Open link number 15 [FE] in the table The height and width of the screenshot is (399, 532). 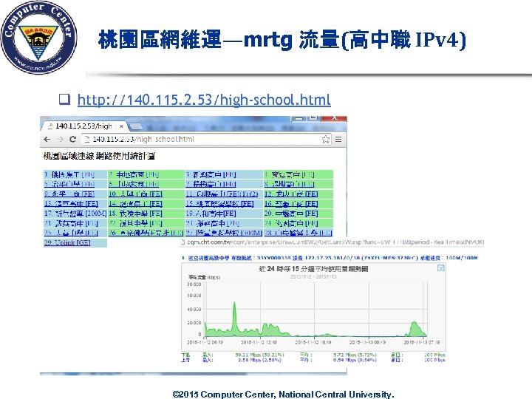(x=219, y=204)
